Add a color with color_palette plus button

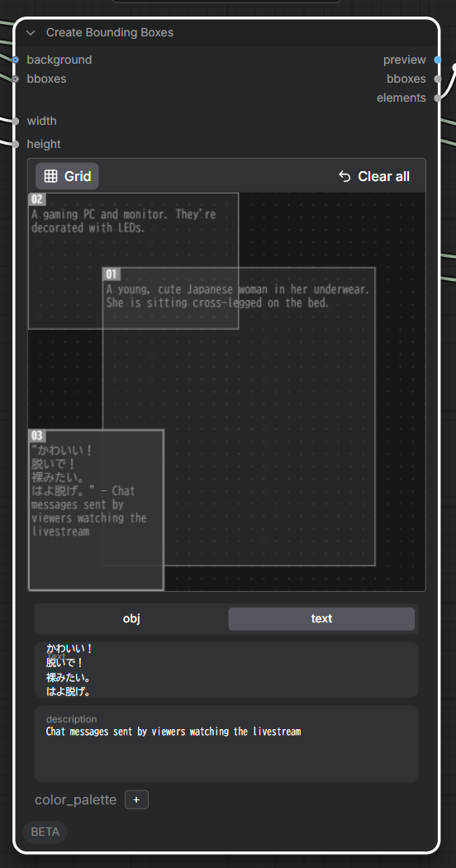(136, 800)
